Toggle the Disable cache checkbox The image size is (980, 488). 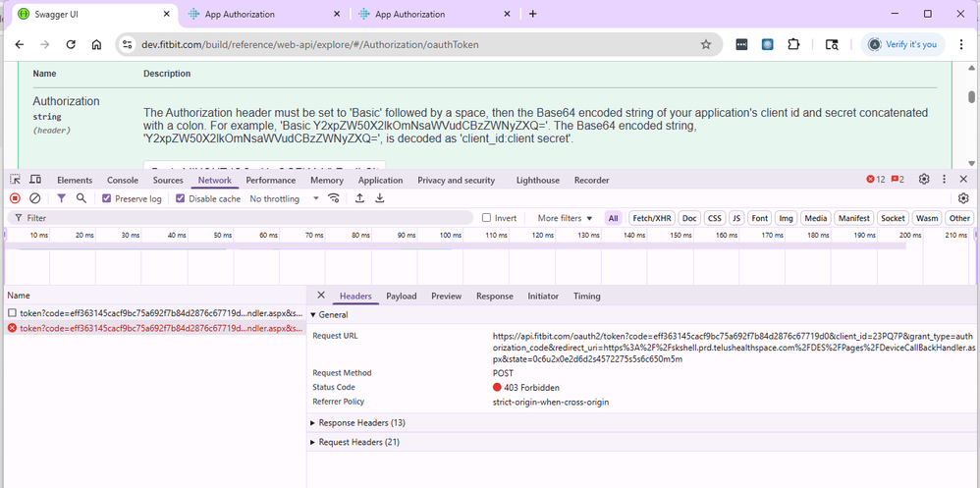click(180, 198)
